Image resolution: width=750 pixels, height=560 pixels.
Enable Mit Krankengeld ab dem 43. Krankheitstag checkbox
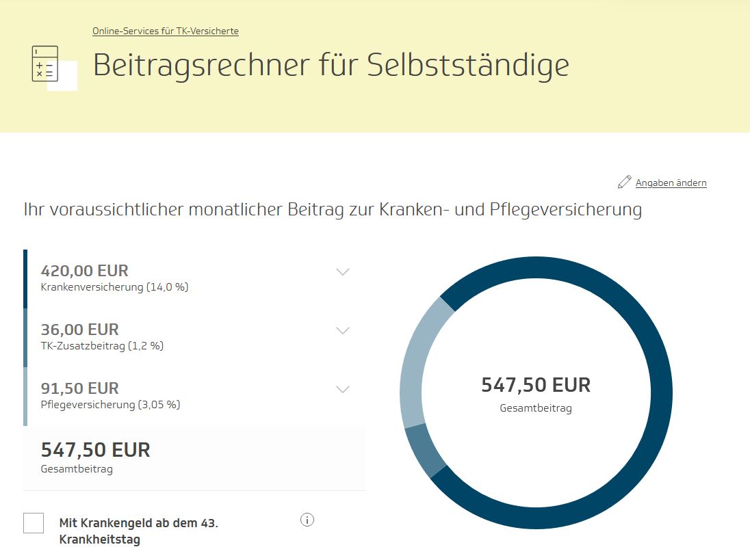coord(34,522)
